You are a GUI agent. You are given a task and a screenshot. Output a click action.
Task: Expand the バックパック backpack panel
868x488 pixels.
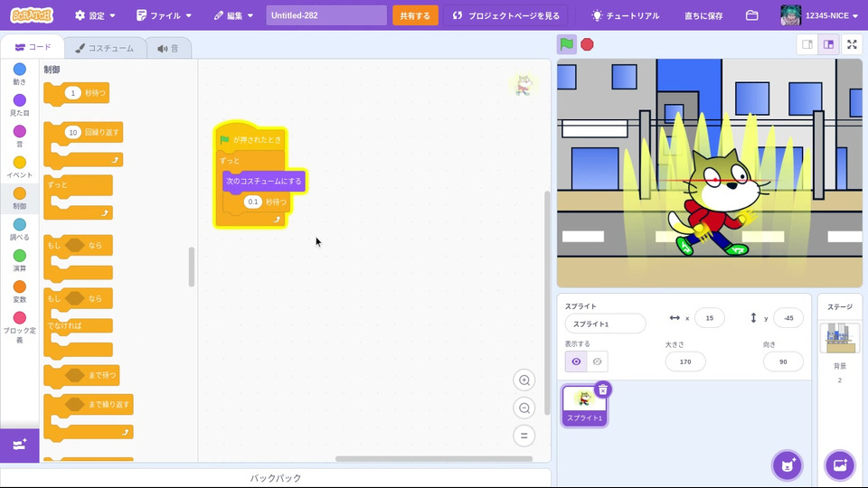(275, 478)
